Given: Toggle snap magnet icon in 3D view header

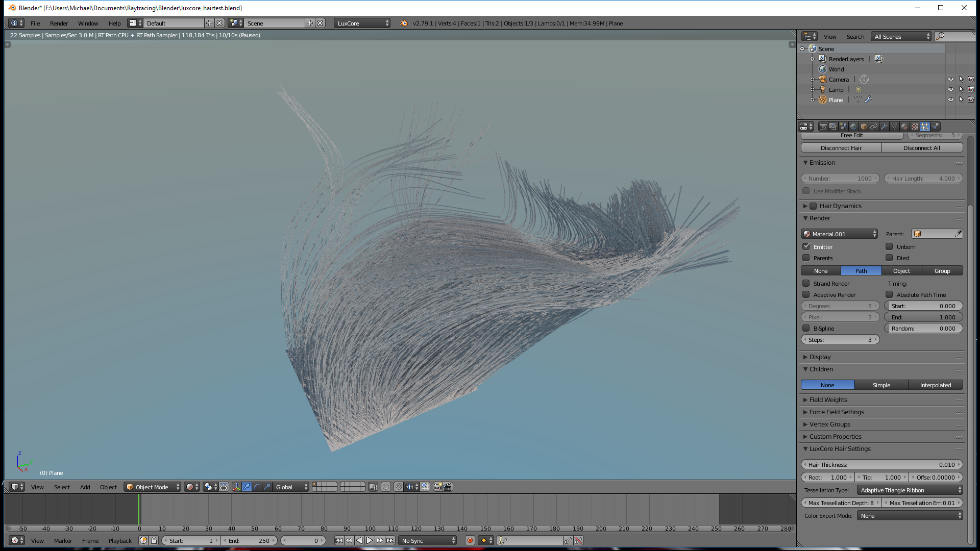Looking at the screenshot, I should click(399, 487).
